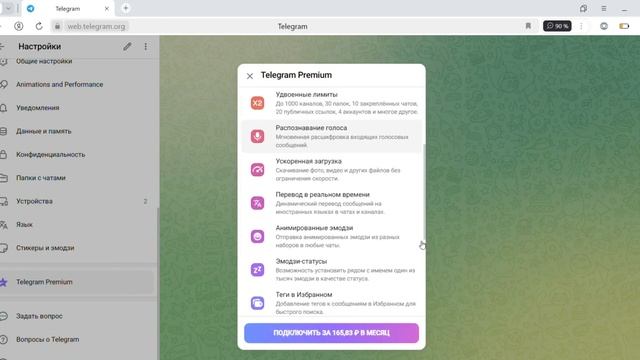This screenshot has width=640, height=360.
Task: Click the Subscribe for 165,83 ₽ per month button
Action: click(x=331, y=333)
